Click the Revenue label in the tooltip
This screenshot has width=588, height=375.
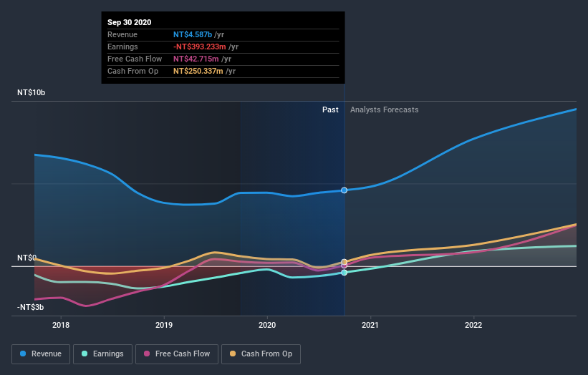pos(122,34)
